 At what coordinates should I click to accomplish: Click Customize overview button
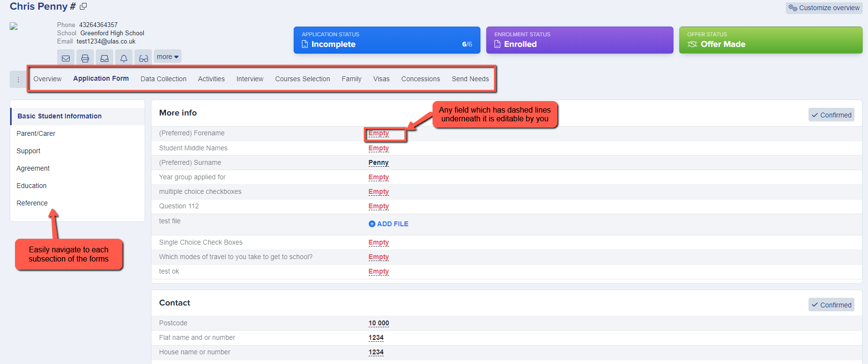824,8
